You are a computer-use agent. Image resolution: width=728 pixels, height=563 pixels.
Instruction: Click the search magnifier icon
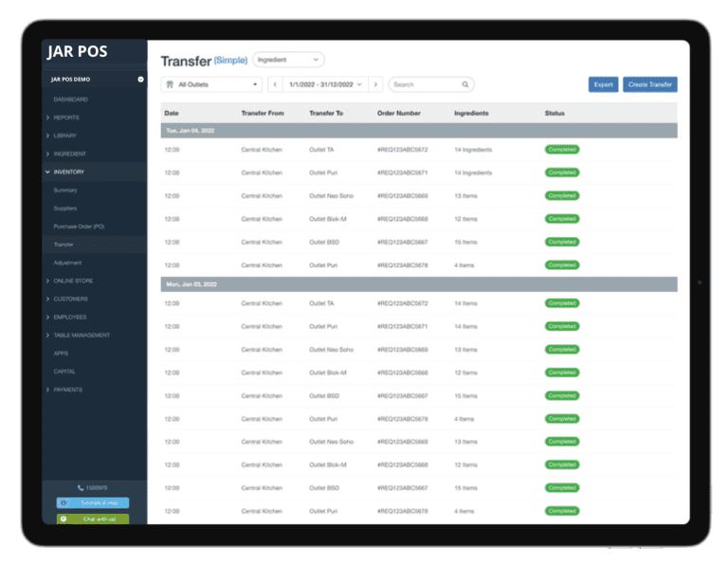click(x=465, y=84)
